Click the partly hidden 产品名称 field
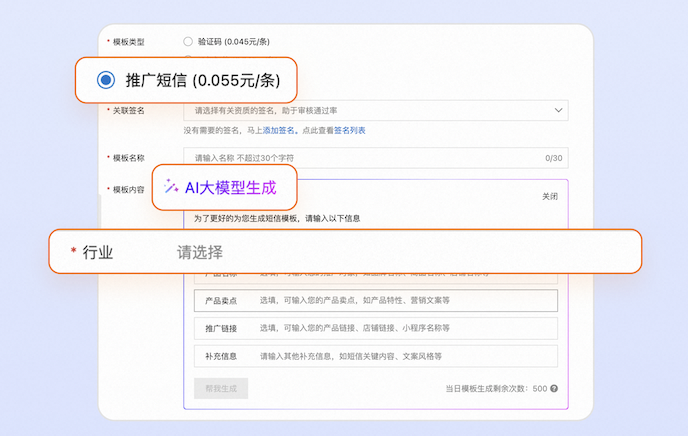 (x=376, y=278)
